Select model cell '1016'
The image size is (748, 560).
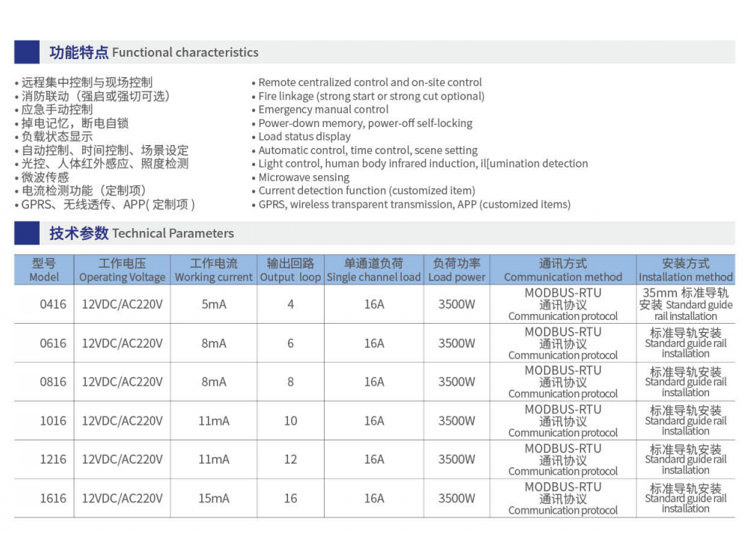tap(53, 421)
